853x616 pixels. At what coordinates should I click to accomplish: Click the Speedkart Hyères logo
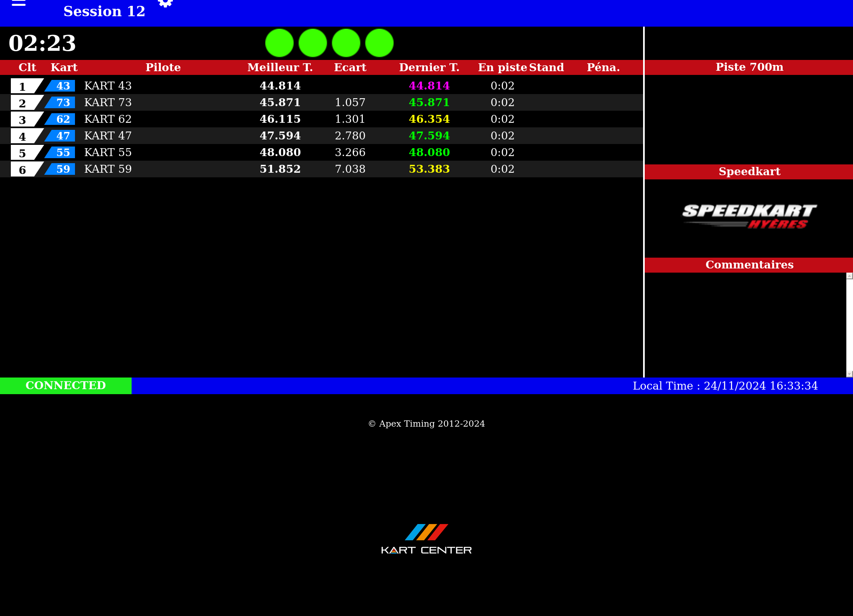(749, 216)
